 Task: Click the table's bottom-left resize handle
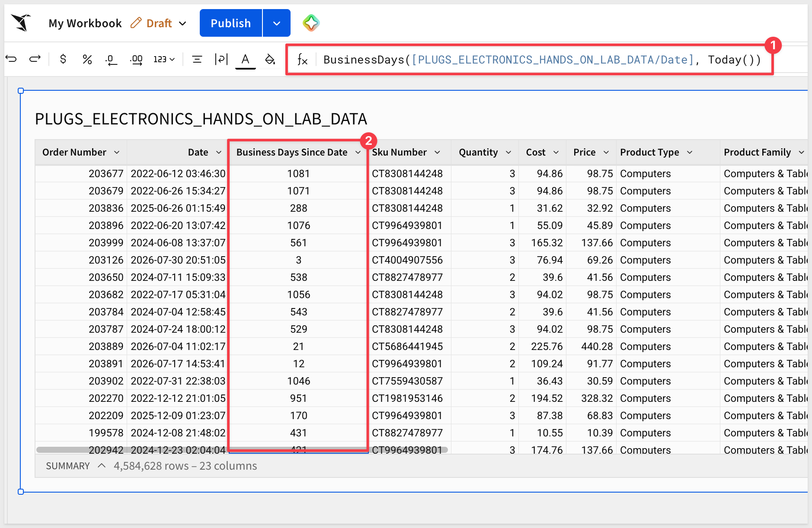tap(21, 492)
